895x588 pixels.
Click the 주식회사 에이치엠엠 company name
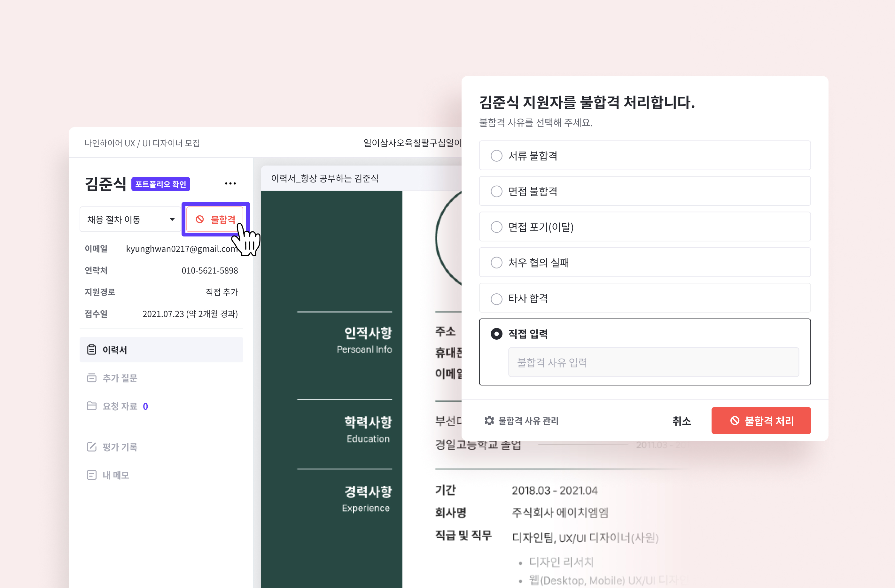point(560,513)
